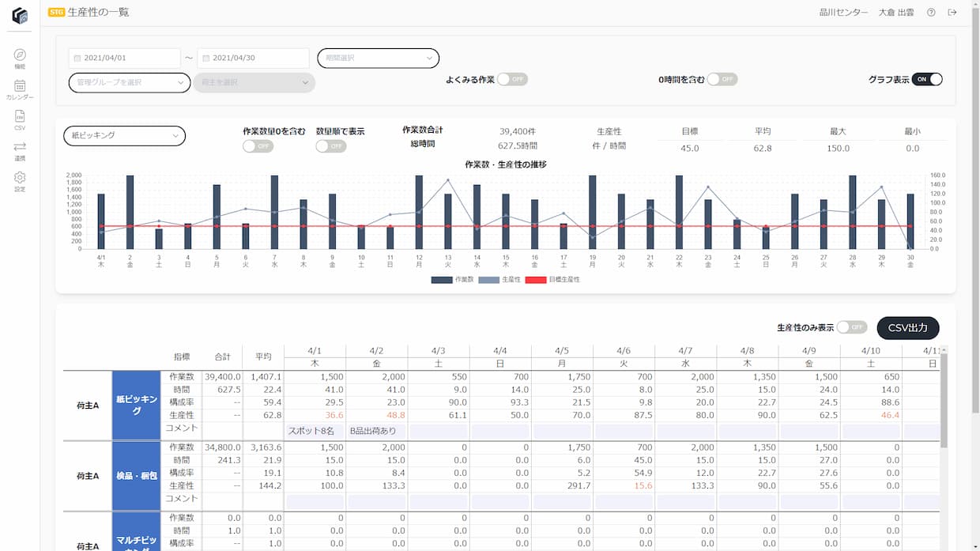Click the 627.5時間 total time
This screenshot has height=551, width=980.
click(x=518, y=145)
